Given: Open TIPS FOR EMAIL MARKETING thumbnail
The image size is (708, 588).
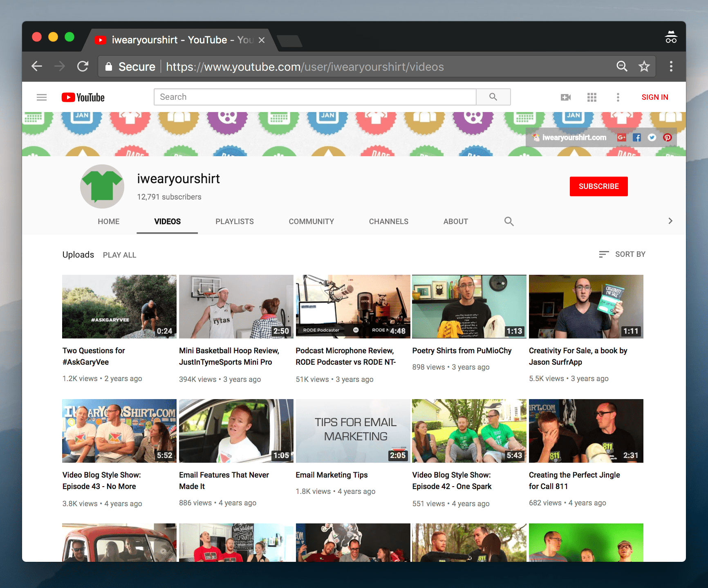Looking at the screenshot, I should (353, 431).
